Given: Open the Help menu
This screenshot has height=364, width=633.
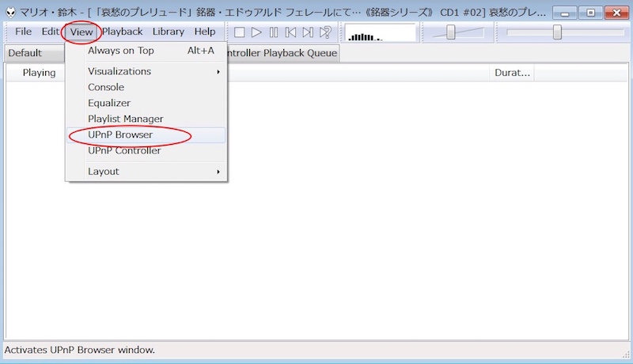Looking at the screenshot, I should [x=205, y=32].
